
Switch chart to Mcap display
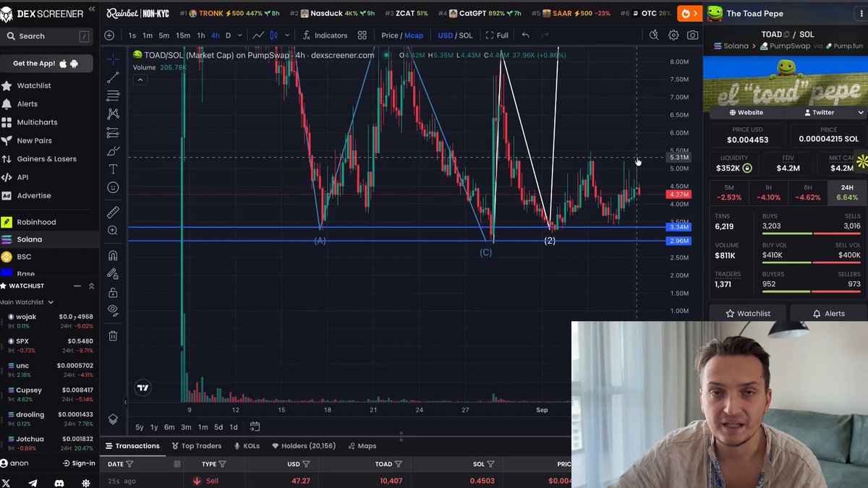[x=414, y=35]
